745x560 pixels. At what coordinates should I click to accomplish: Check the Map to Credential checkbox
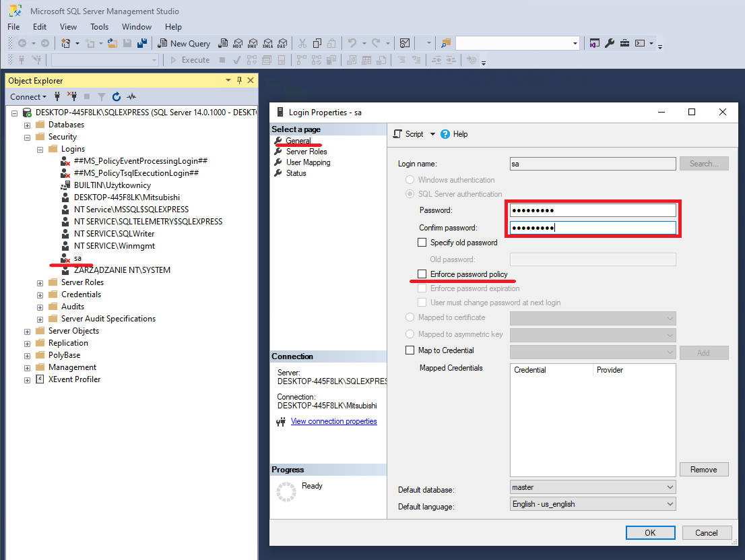410,350
